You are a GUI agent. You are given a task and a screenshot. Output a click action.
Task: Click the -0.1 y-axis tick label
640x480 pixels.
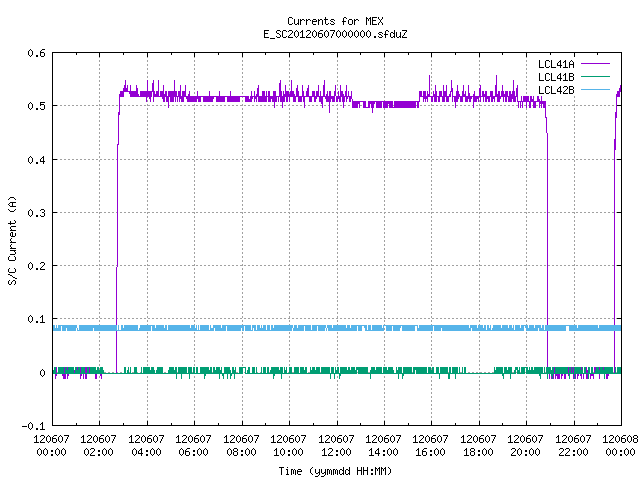click(x=33, y=426)
